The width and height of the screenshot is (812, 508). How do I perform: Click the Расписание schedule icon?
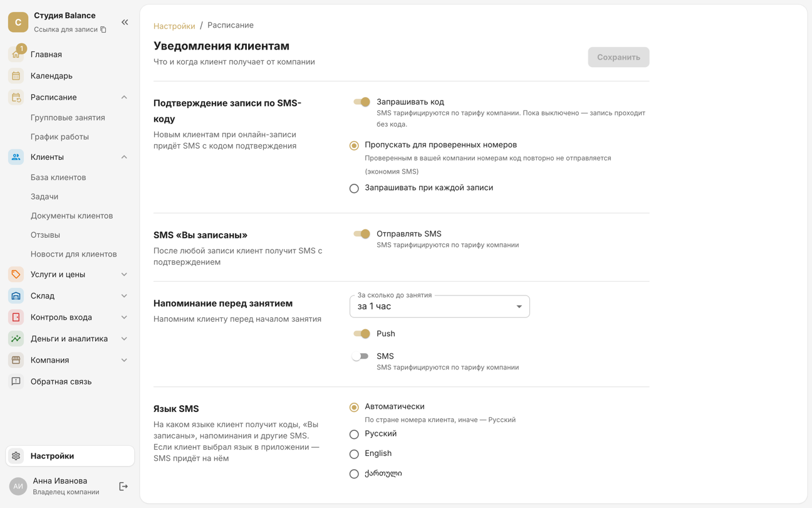pos(16,97)
